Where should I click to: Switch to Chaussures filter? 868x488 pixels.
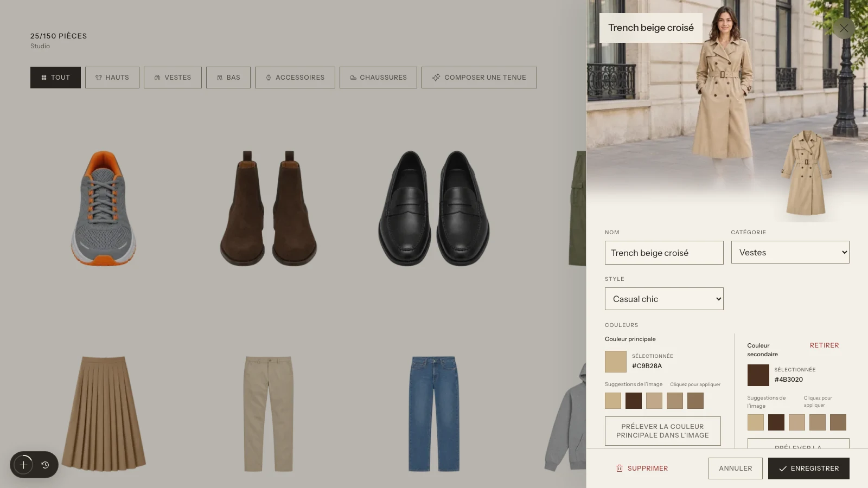pyautogui.click(x=378, y=78)
